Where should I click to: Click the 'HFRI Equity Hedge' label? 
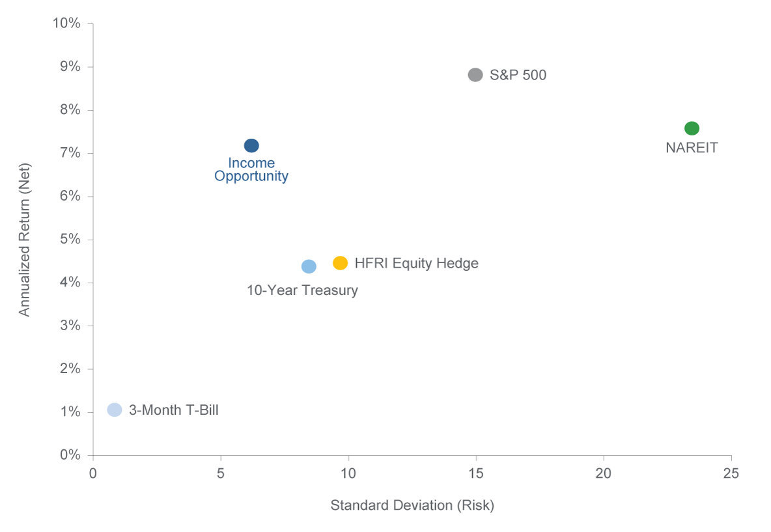click(417, 264)
